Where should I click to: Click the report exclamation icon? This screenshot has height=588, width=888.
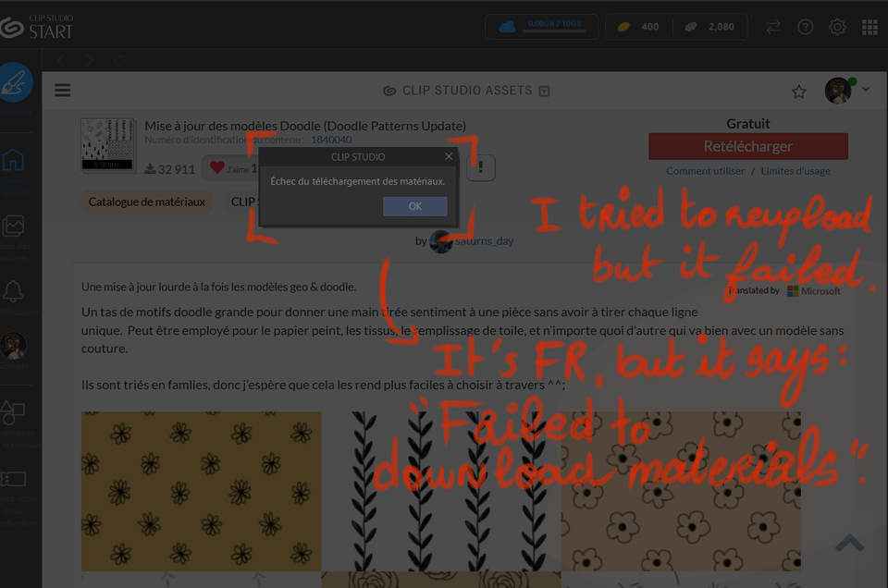[481, 167]
